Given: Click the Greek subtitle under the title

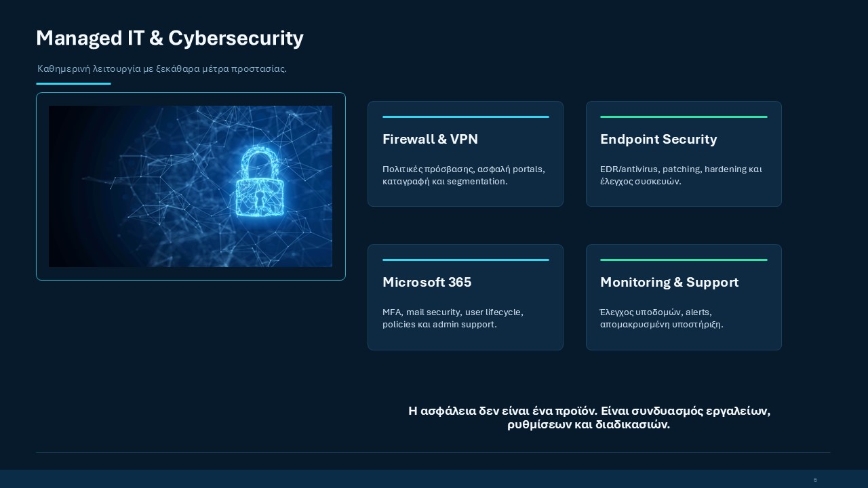Looking at the screenshot, I should (162, 68).
